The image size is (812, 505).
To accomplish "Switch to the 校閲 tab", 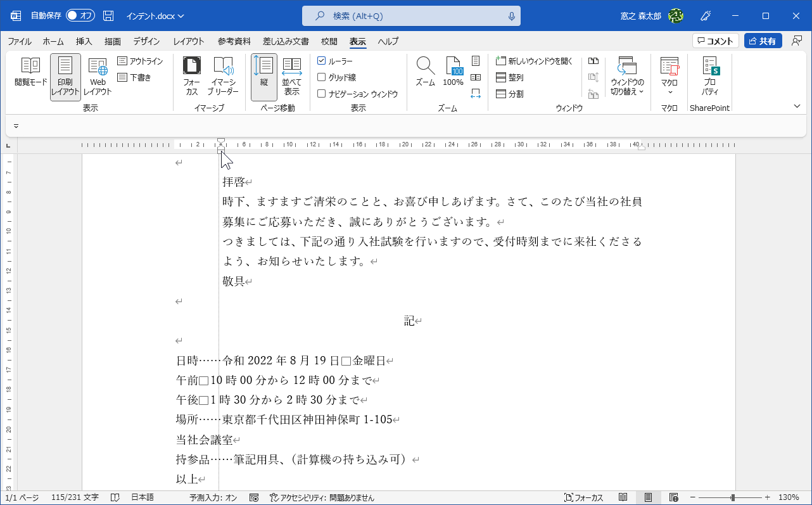I will 329,42.
